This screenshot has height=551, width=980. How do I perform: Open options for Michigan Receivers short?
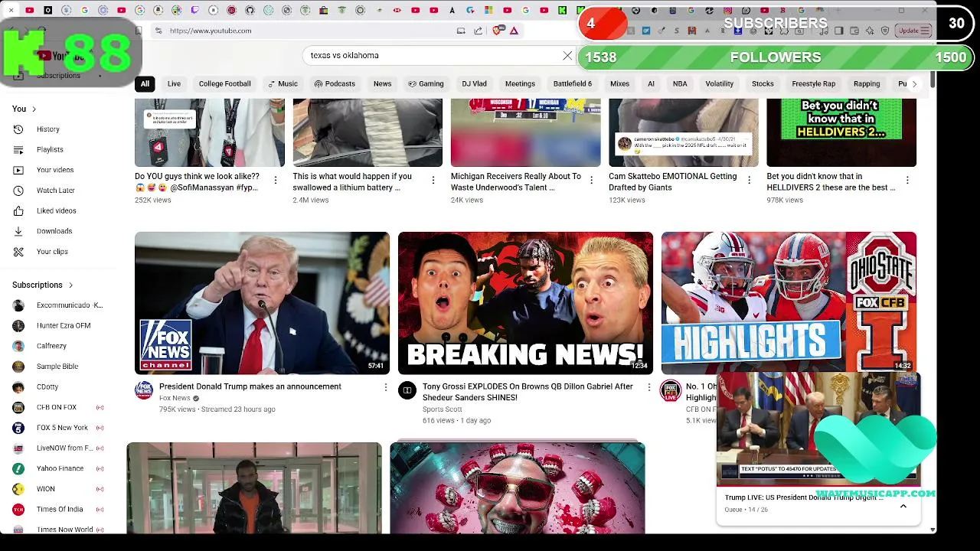(x=591, y=181)
